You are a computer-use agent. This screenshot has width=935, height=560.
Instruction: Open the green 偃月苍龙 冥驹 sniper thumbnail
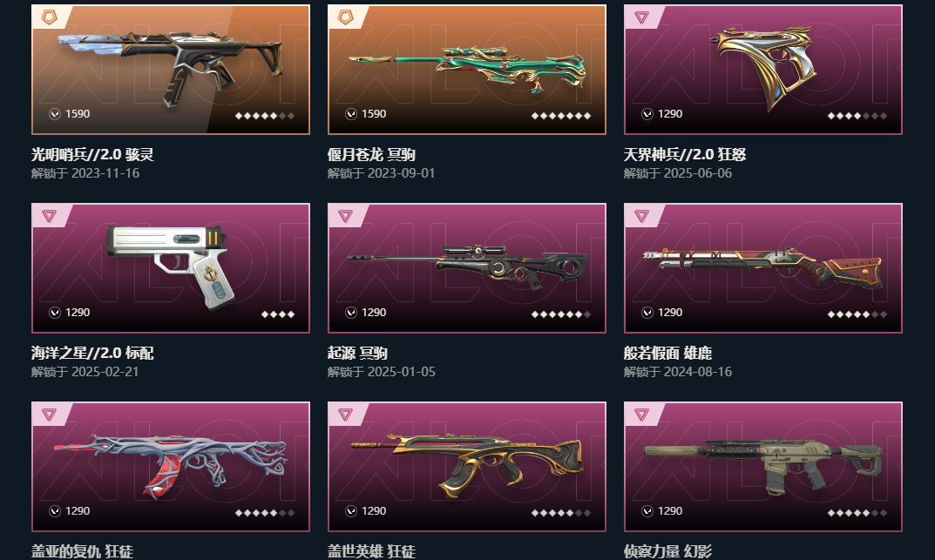point(467,70)
